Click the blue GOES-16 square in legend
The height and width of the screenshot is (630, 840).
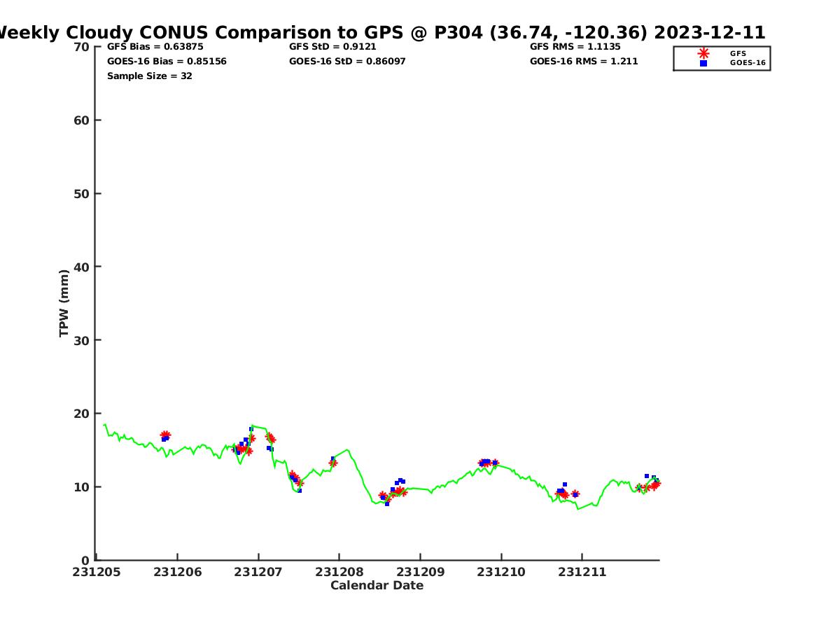[x=703, y=63]
